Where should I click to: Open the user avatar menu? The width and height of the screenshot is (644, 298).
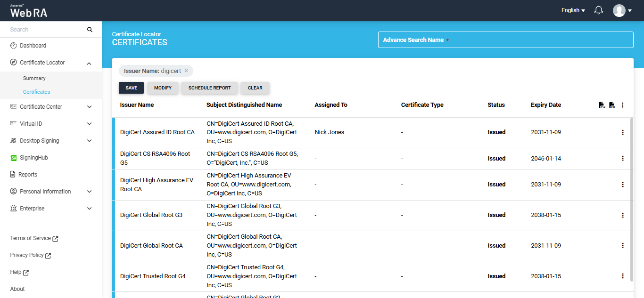[622, 10]
